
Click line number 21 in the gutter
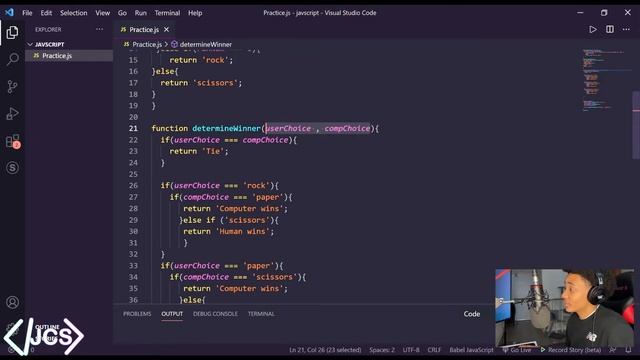click(133, 128)
